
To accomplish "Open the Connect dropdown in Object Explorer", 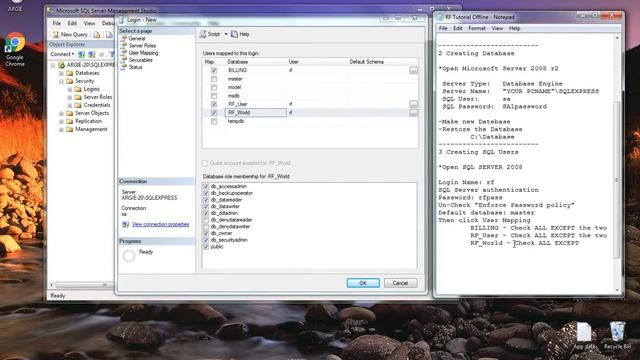I will click(x=62, y=54).
